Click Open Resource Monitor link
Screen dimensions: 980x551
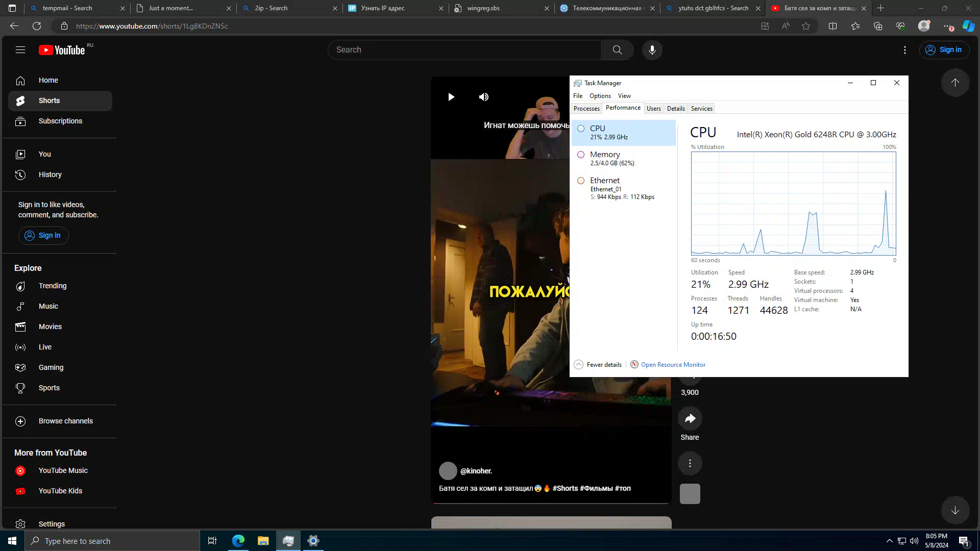(x=673, y=365)
